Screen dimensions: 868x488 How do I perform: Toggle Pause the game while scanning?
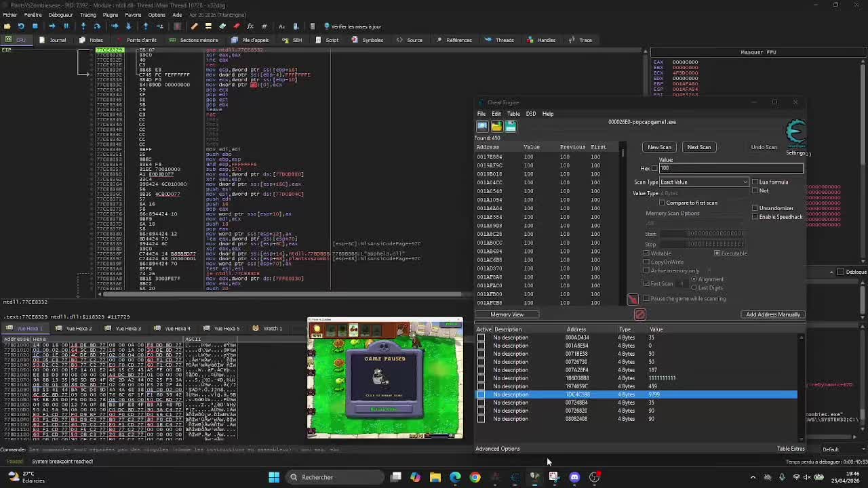646,299
